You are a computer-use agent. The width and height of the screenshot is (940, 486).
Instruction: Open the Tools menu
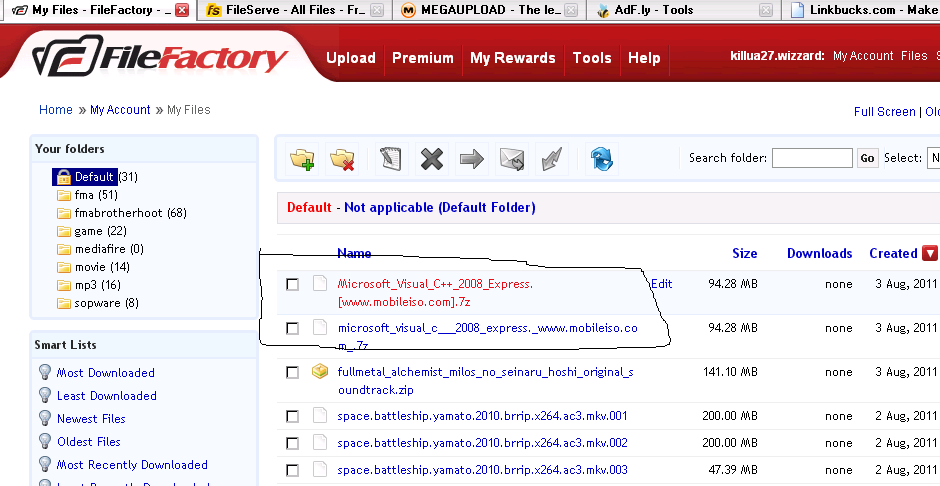click(x=592, y=58)
